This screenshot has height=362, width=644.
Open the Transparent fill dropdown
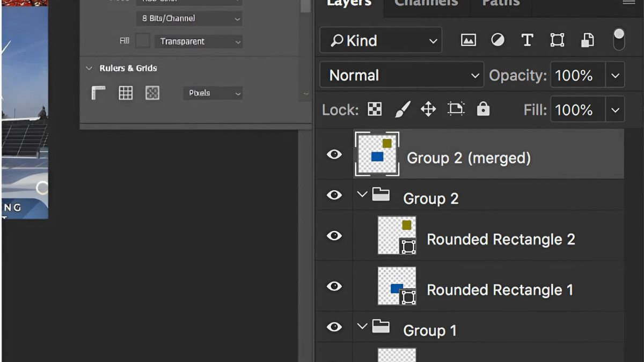click(x=198, y=41)
